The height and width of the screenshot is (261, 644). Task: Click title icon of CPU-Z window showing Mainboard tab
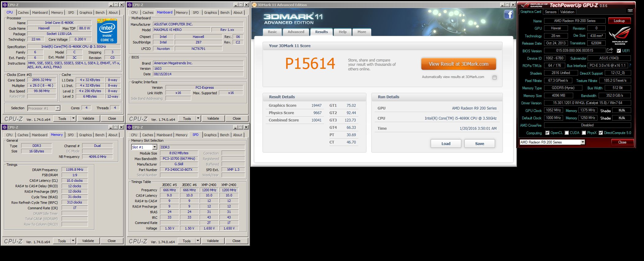point(129,5)
